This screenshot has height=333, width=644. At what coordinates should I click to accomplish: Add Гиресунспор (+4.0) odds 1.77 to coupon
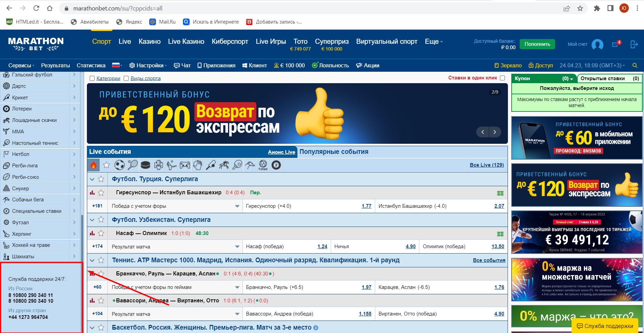(x=366, y=206)
